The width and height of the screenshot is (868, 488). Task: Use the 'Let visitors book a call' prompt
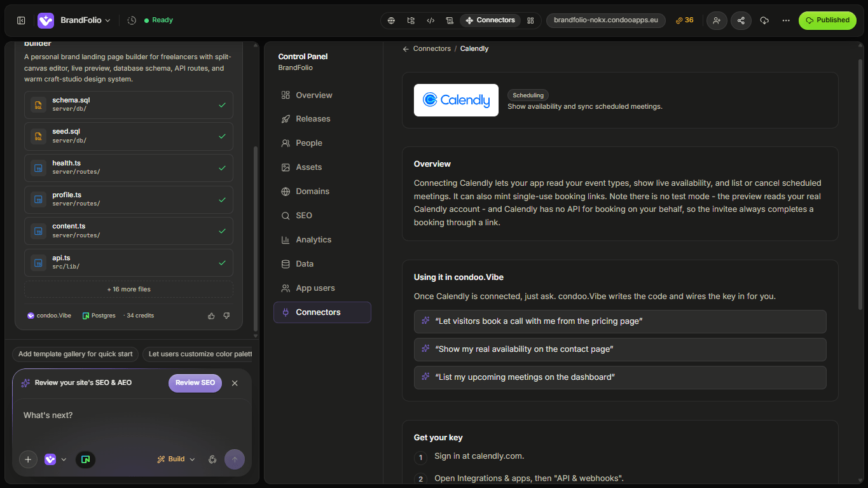[620, 321]
